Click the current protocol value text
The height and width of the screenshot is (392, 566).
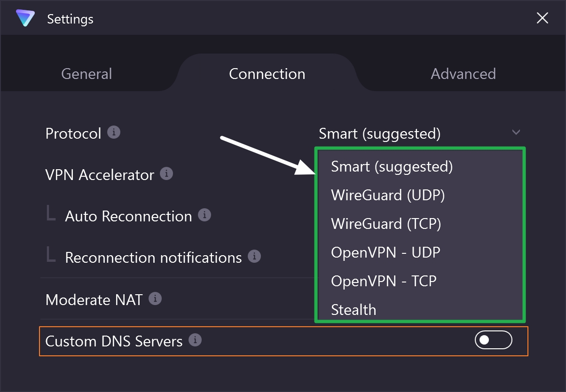(380, 133)
